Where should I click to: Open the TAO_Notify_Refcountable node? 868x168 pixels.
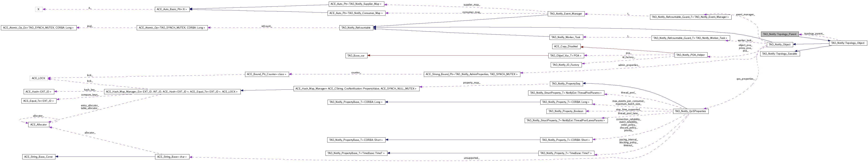356,28
